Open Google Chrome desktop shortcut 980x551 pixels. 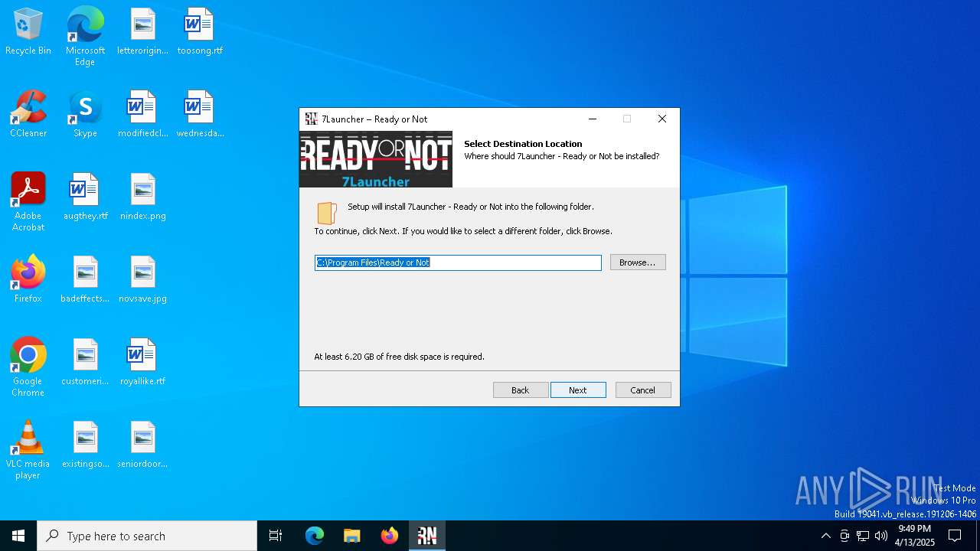28,367
